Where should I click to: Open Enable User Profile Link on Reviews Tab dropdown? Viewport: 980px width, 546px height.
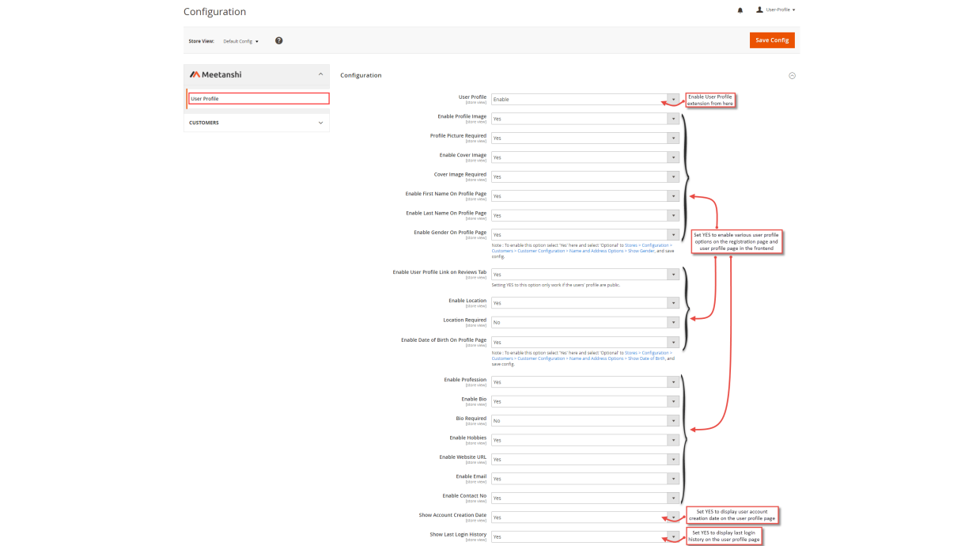585,275
